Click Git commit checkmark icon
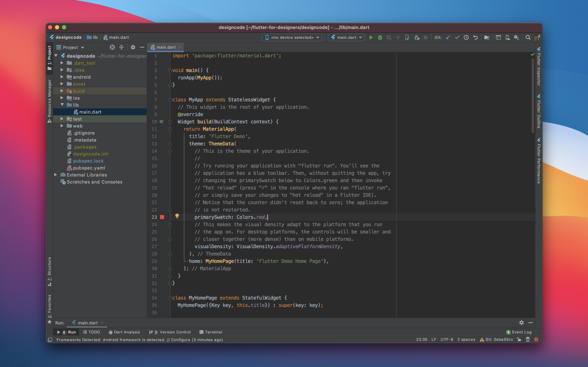The height and width of the screenshot is (367, 588). pos(457,37)
